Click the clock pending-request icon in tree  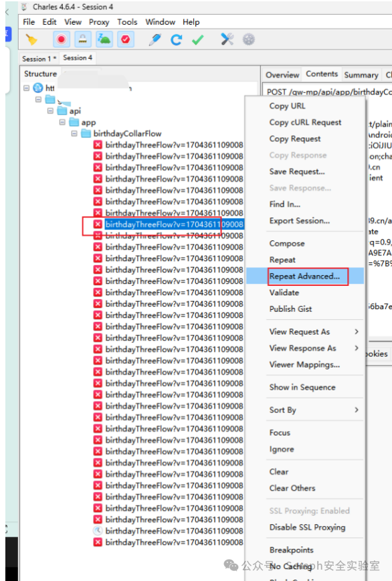[x=98, y=531]
